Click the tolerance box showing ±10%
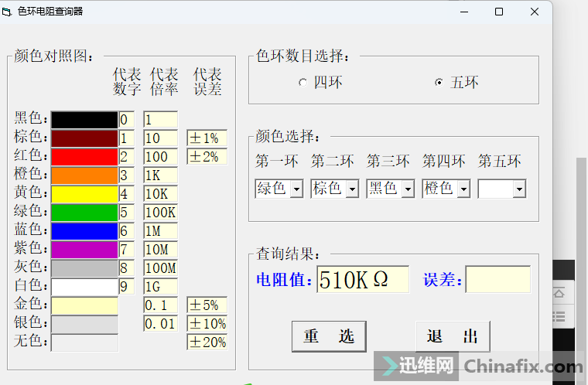 (207, 324)
